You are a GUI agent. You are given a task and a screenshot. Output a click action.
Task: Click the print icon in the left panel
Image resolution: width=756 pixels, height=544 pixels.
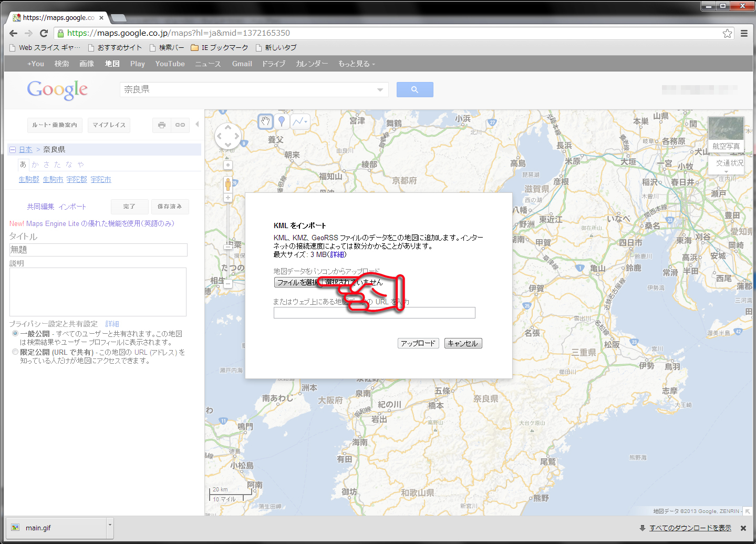pos(162,125)
